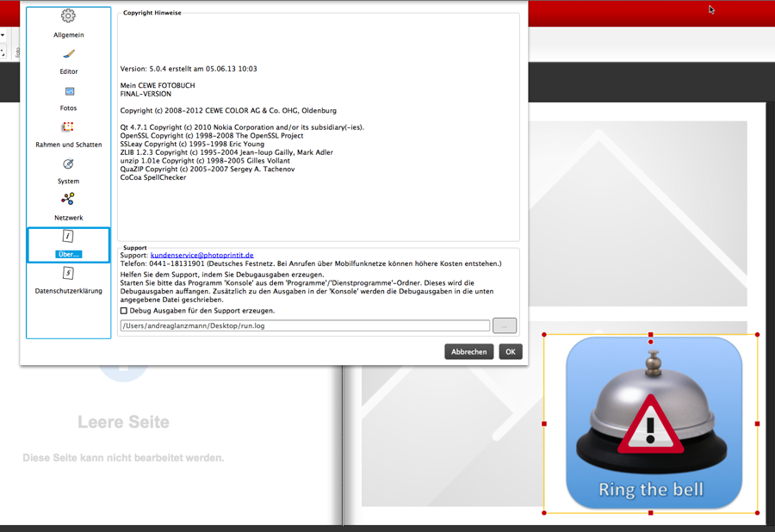Open the System compass icon section
The height and width of the screenshot is (532, 775).
point(68,164)
